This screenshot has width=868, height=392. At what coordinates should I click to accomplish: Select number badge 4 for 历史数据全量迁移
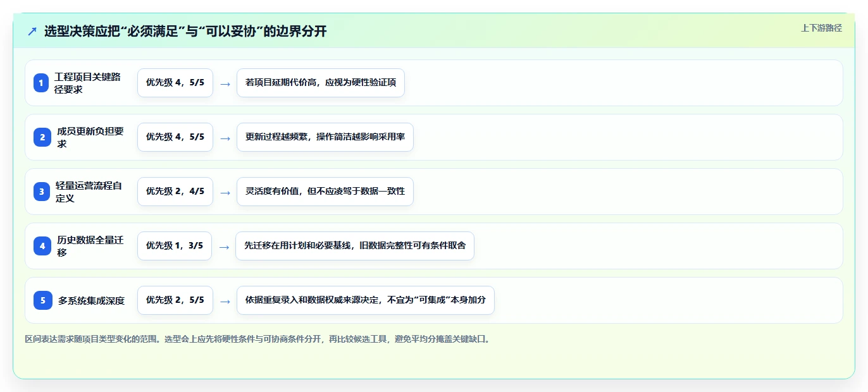coord(41,246)
